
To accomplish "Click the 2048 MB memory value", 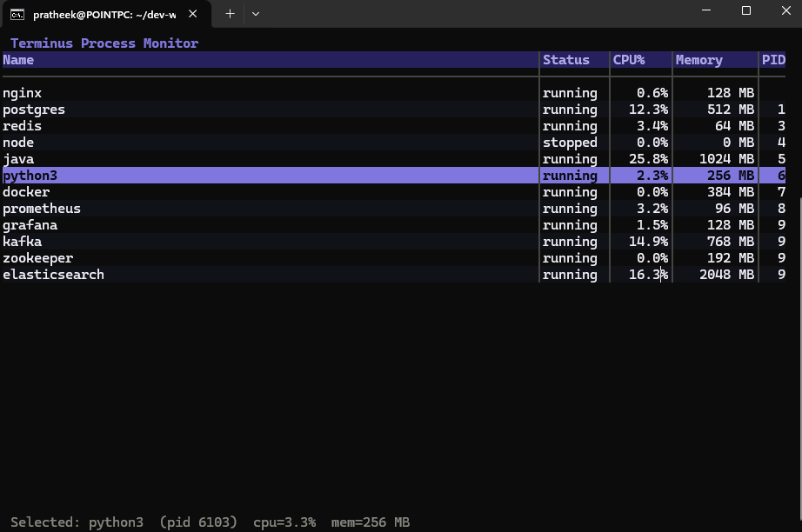I will [727, 275].
